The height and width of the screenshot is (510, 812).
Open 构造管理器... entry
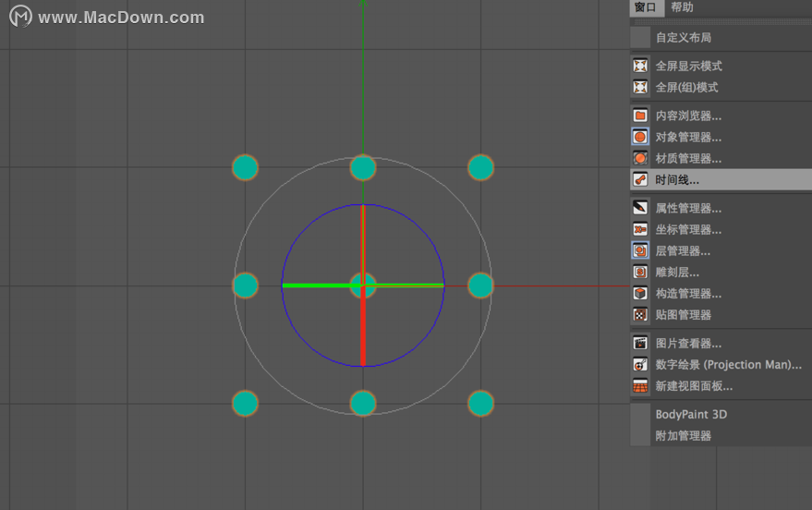click(x=688, y=294)
